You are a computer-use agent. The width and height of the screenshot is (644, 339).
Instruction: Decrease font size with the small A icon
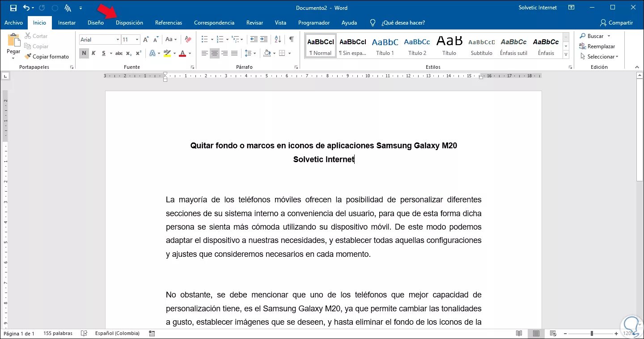[x=155, y=40]
